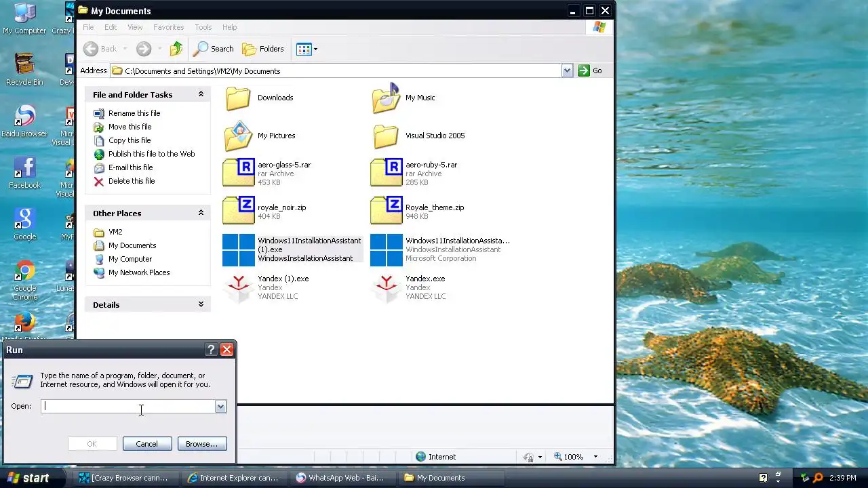
Task: Select the Microsoft Corporation Windows11InstallationAssistant icon
Action: pyautogui.click(x=387, y=250)
